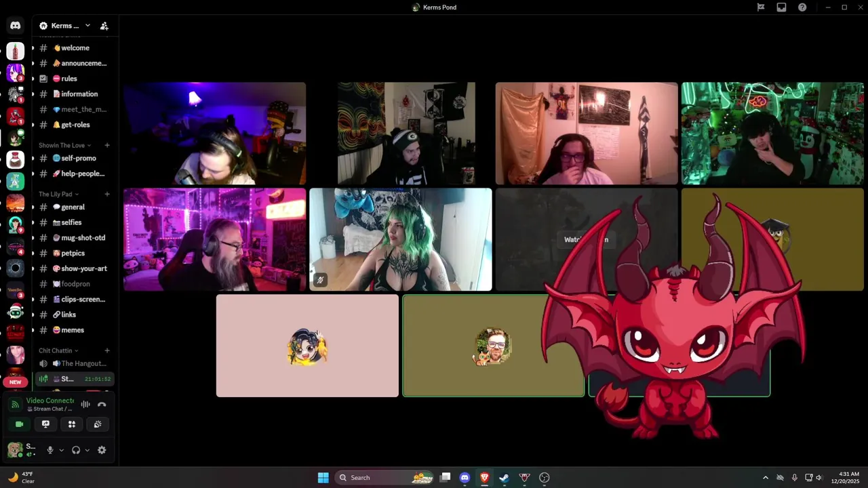Image resolution: width=868 pixels, height=488 pixels.
Task: Open the petpics channel
Action: [74, 253]
